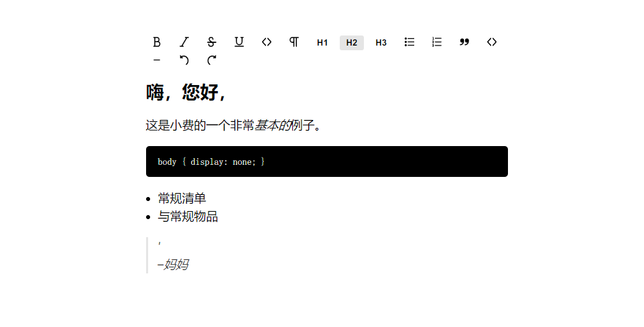This screenshot has height=327, width=644.
Task: Insert a bullet list
Action: coord(409,42)
